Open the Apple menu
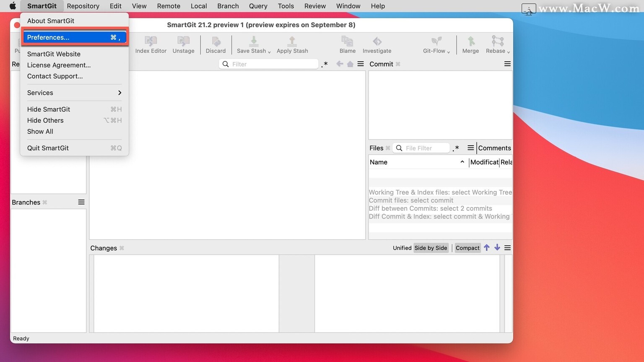The image size is (644, 362). (13, 6)
